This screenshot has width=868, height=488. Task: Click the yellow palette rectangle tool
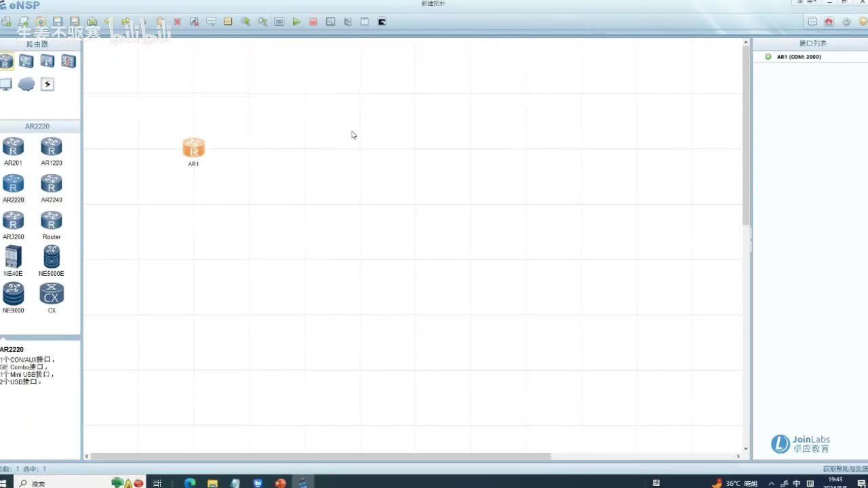coord(228,22)
